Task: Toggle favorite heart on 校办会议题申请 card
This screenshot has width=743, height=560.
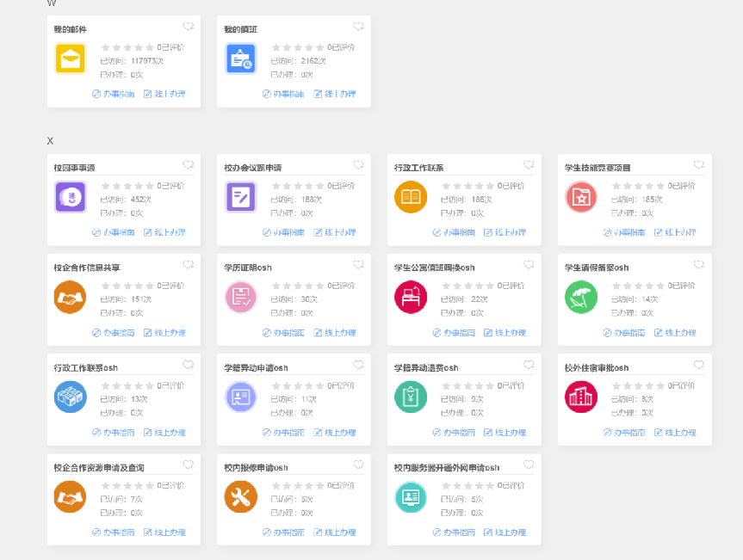Action: (358, 165)
